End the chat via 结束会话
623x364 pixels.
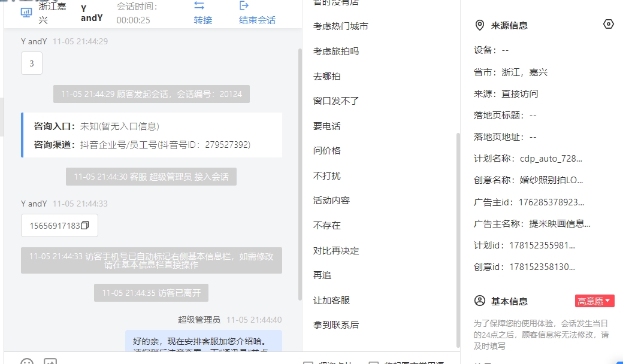point(257,13)
